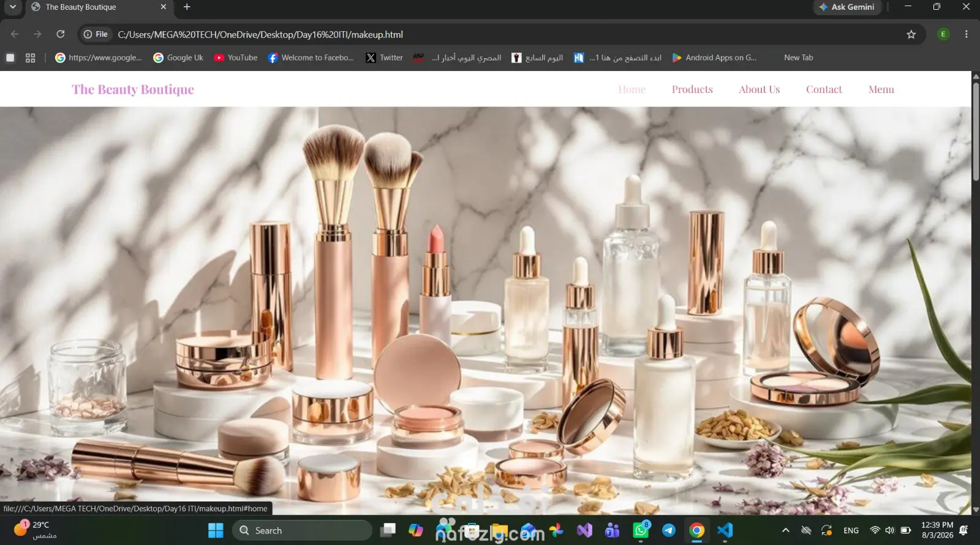Open Visual Studio from the taskbar
This screenshot has width=980, height=545.
584,530
